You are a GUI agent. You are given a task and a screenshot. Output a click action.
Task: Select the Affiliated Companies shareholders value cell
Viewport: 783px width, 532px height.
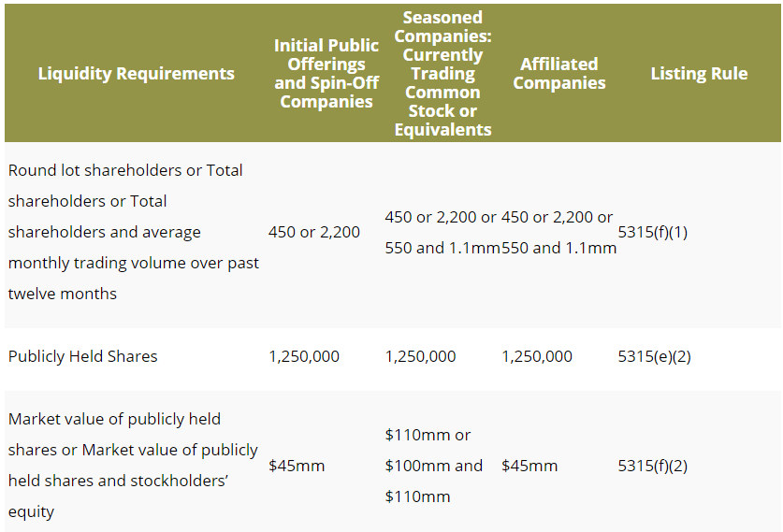[558, 232]
